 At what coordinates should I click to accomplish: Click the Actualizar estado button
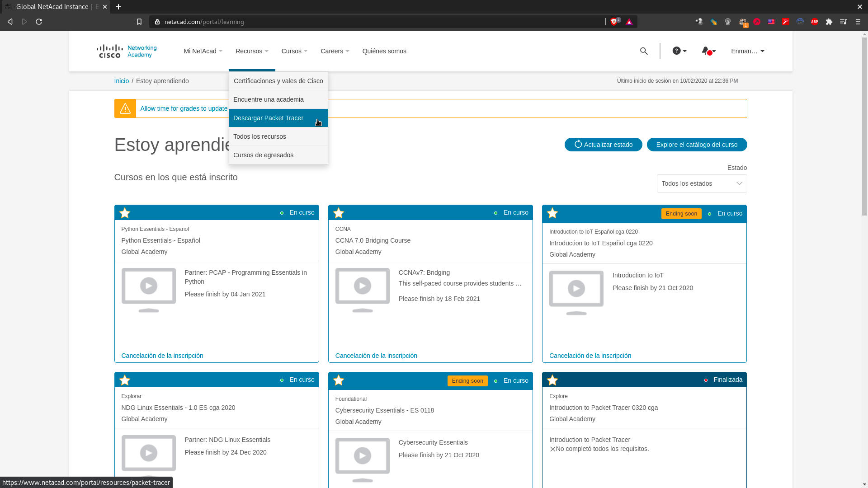(x=603, y=145)
